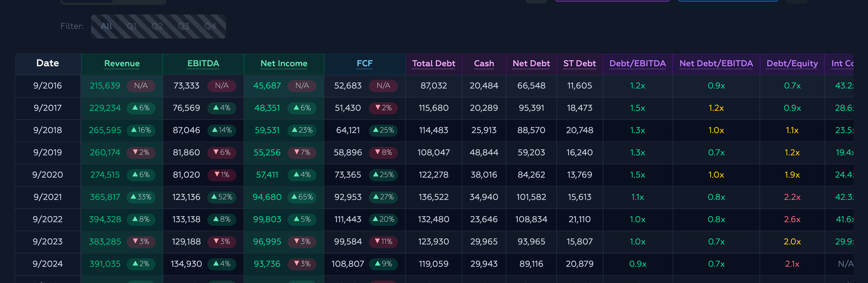Click net income value 94,680
Viewport: 868px width, 283px height.
pos(267,197)
